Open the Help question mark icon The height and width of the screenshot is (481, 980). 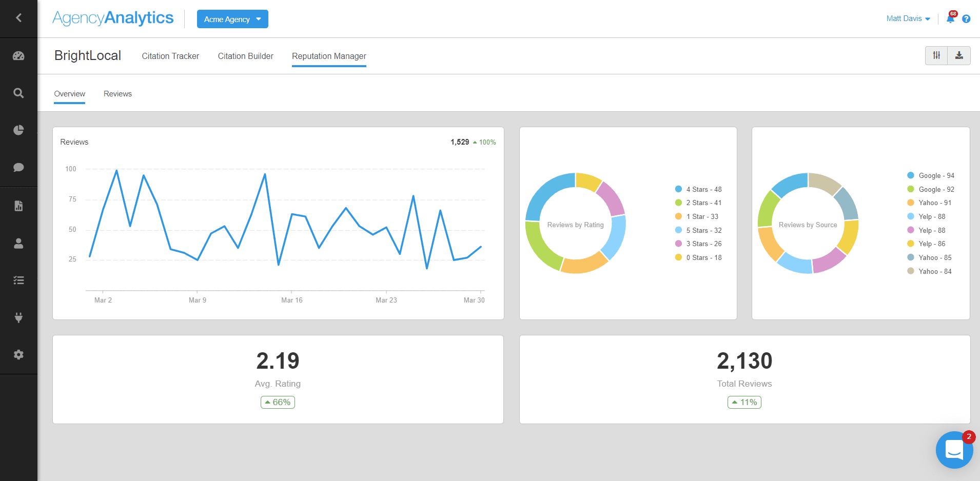tap(967, 18)
